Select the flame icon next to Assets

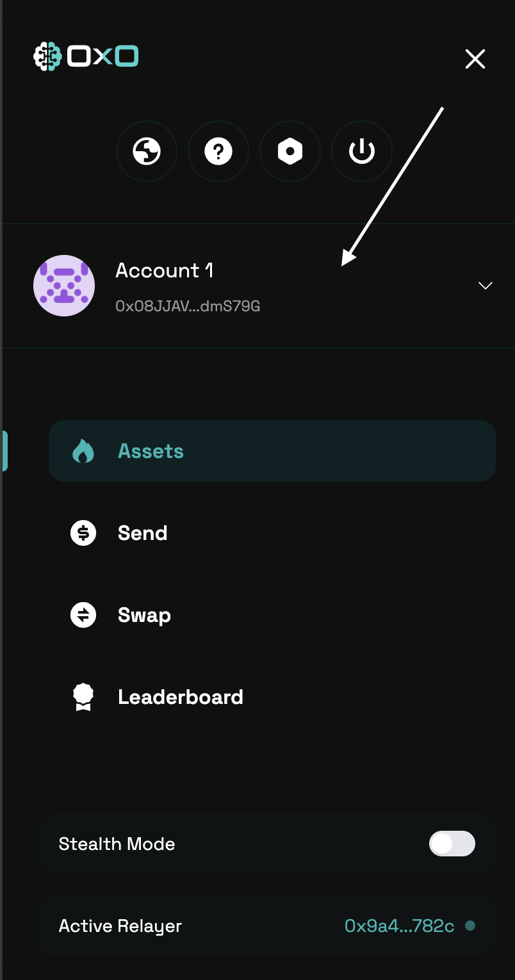(83, 450)
